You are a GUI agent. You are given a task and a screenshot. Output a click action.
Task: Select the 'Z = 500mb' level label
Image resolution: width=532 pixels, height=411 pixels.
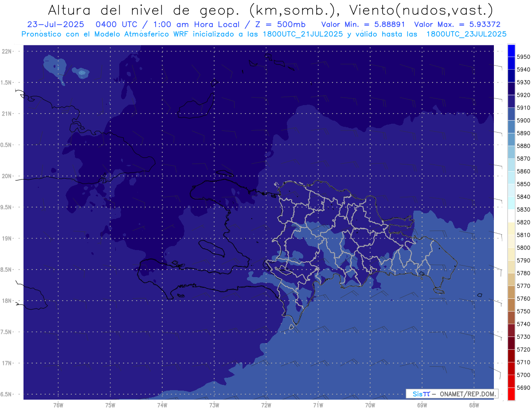(279, 24)
